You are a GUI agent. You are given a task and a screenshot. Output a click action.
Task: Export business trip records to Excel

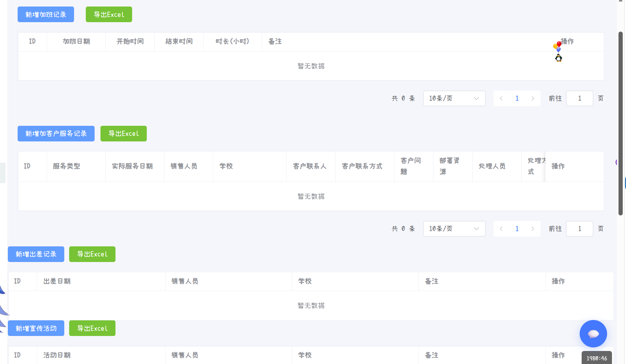92,254
